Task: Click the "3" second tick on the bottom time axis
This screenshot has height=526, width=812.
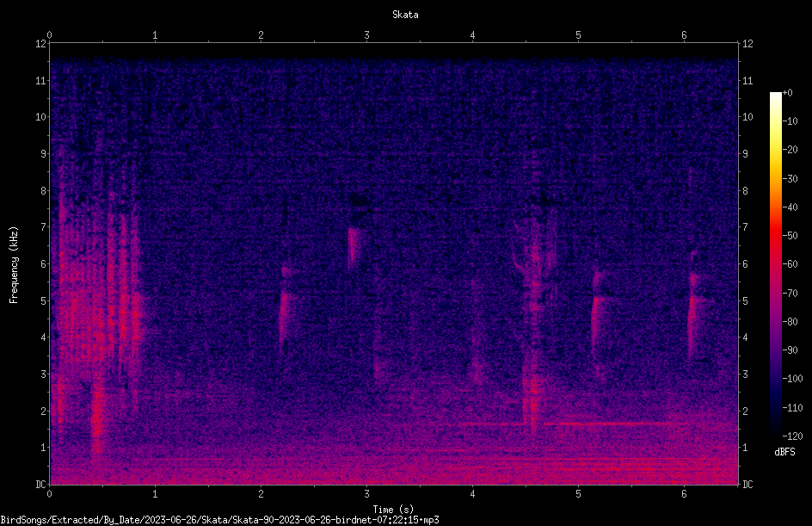Action: 366,494
